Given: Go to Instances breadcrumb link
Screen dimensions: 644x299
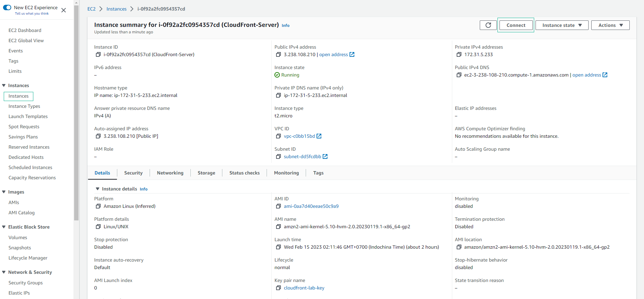Looking at the screenshot, I should pos(116,9).
